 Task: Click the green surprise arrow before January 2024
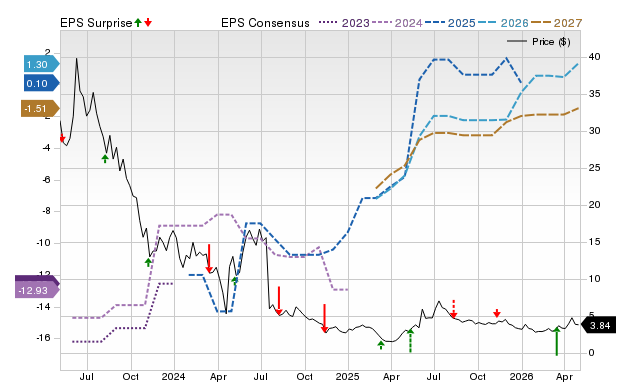[148, 262]
